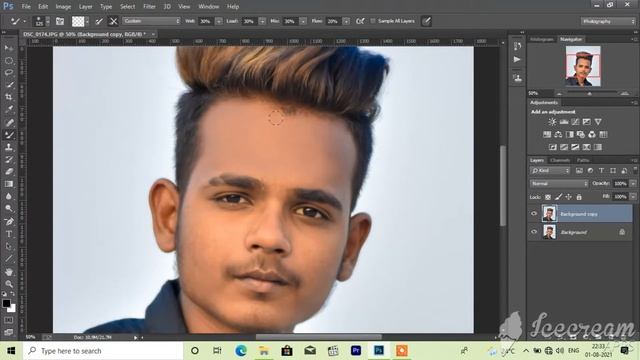640x360 pixels.
Task: Open the Flow percentage dropdown arrow
Action: pos(346,21)
